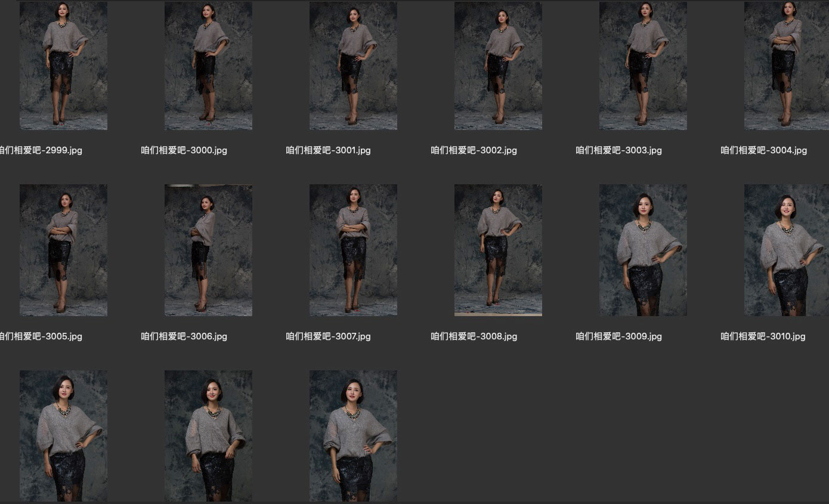The height and width of the screenshot is (504, 829).
Task: Select thumbnail of 咱们相爱吧-3007.jpg
Action: coord(353,250)
